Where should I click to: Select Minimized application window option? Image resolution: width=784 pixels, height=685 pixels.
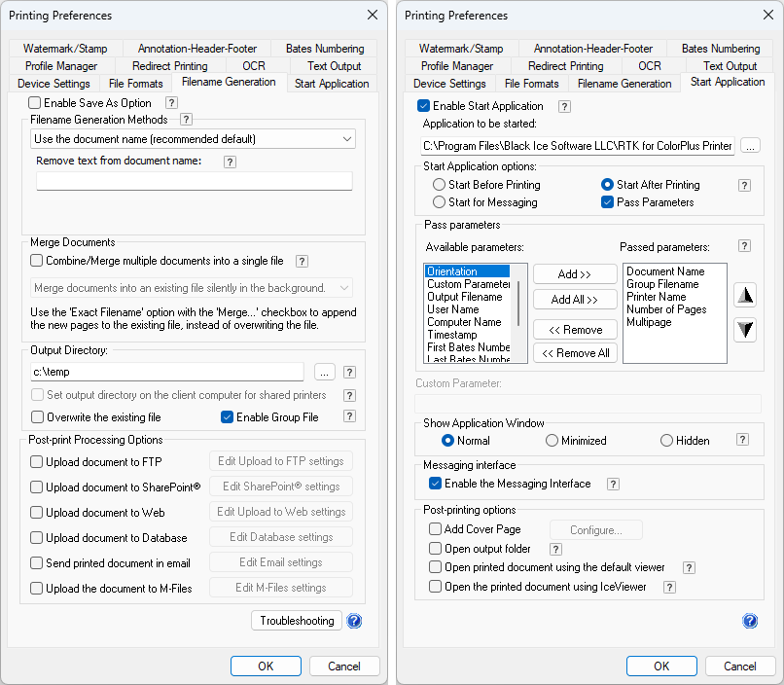(552, 441)
